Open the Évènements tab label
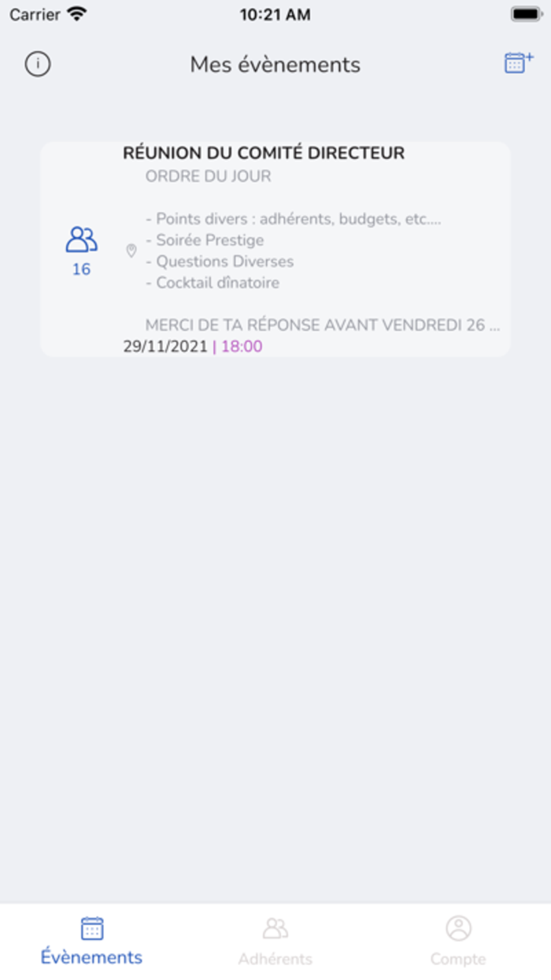 tap(92, 957)
